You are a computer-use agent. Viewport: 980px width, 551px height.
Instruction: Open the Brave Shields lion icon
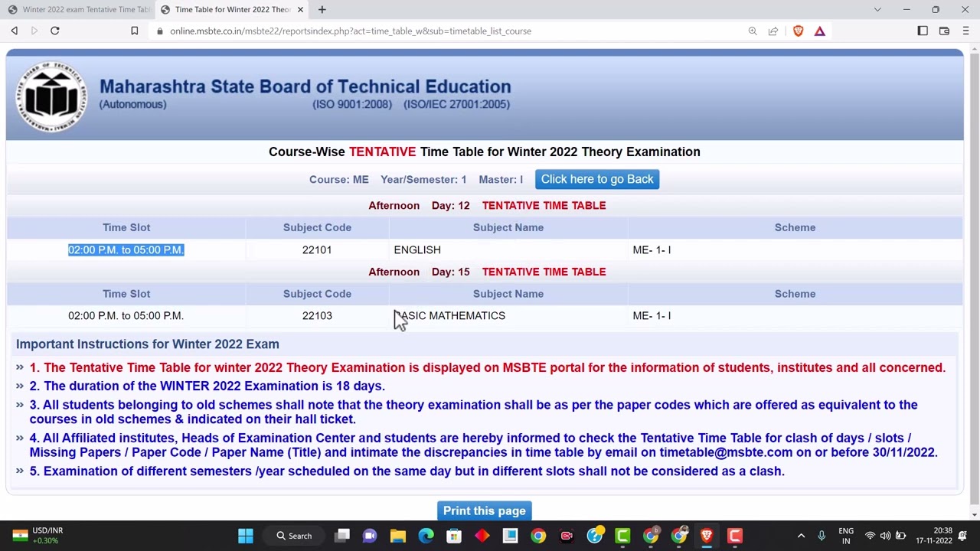tap(798, 31)
